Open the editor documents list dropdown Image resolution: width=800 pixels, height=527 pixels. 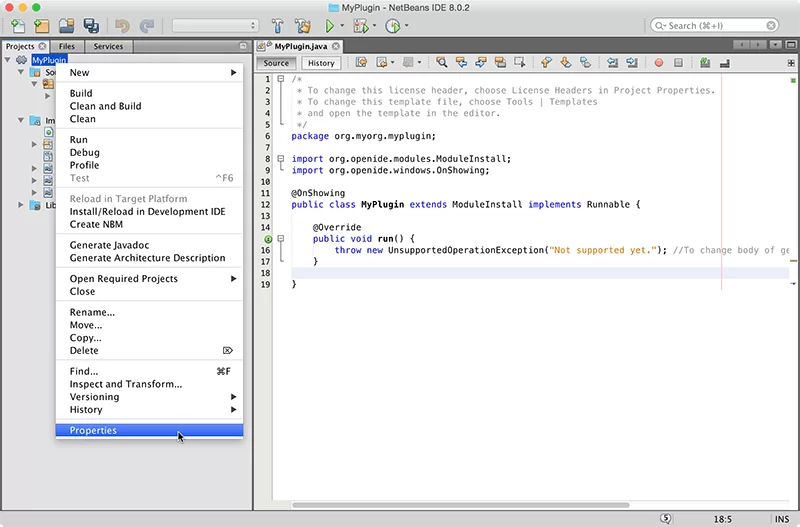[x=775, y=45]
